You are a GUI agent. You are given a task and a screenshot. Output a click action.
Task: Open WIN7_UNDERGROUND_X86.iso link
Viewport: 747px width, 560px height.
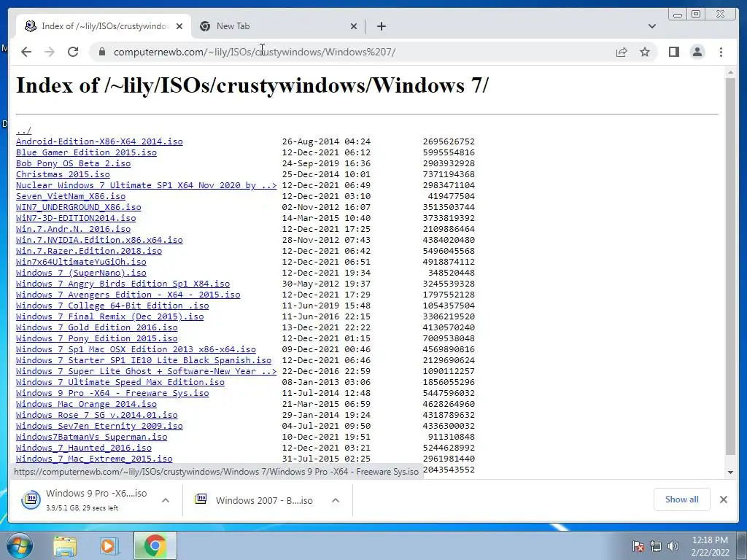click(79, 207)
